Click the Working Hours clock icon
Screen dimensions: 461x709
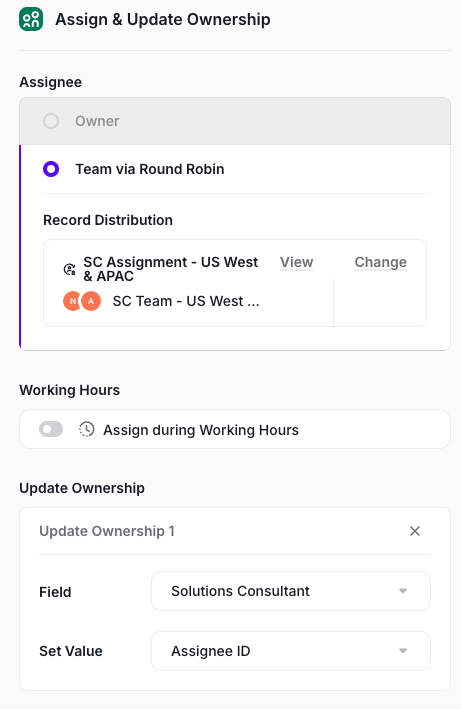[87, 429]
